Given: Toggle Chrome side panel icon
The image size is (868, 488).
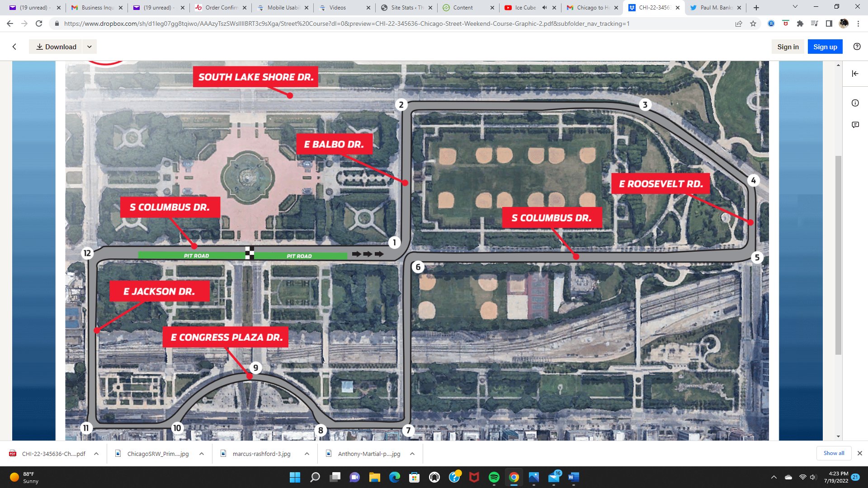Looking at the screenshot, I should (x=829, y=23).
